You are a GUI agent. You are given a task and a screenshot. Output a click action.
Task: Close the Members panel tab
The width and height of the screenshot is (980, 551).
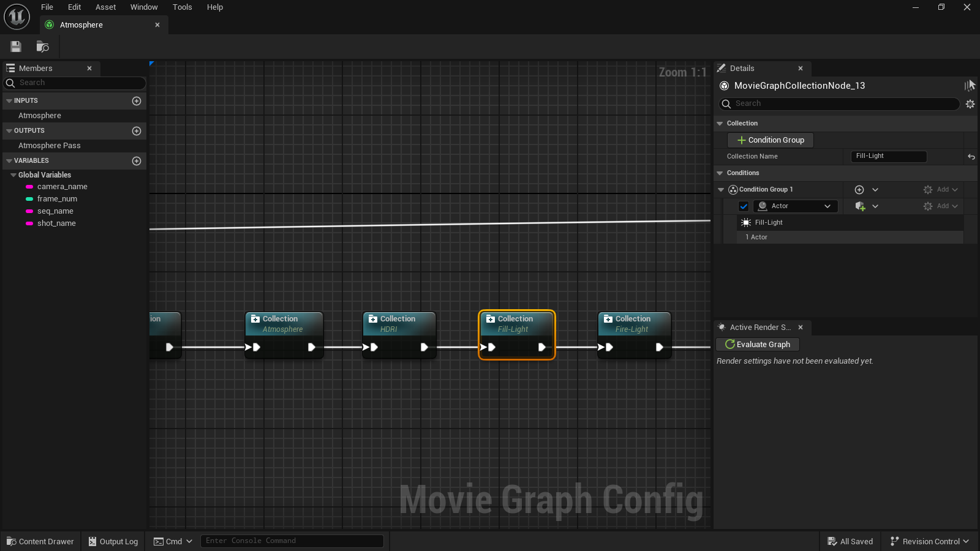pyautogui.click(x=89, y=69)
